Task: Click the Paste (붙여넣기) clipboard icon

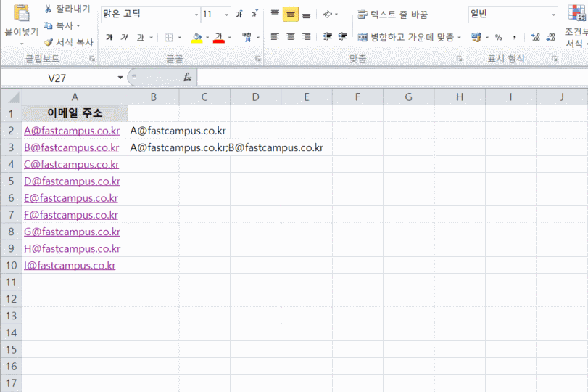Action: (x=21, y=13)
